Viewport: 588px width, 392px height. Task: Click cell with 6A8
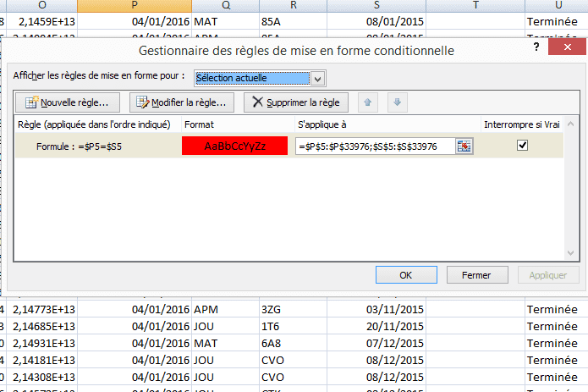(294, 343)
